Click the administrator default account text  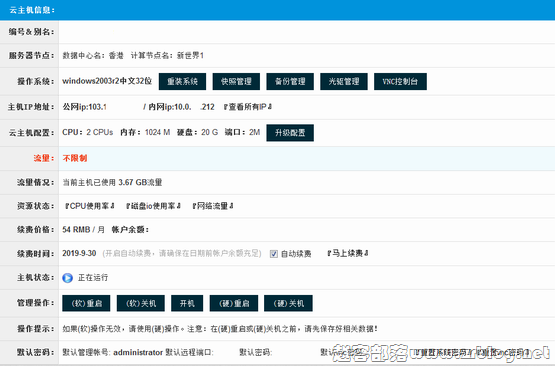[138, 353]
